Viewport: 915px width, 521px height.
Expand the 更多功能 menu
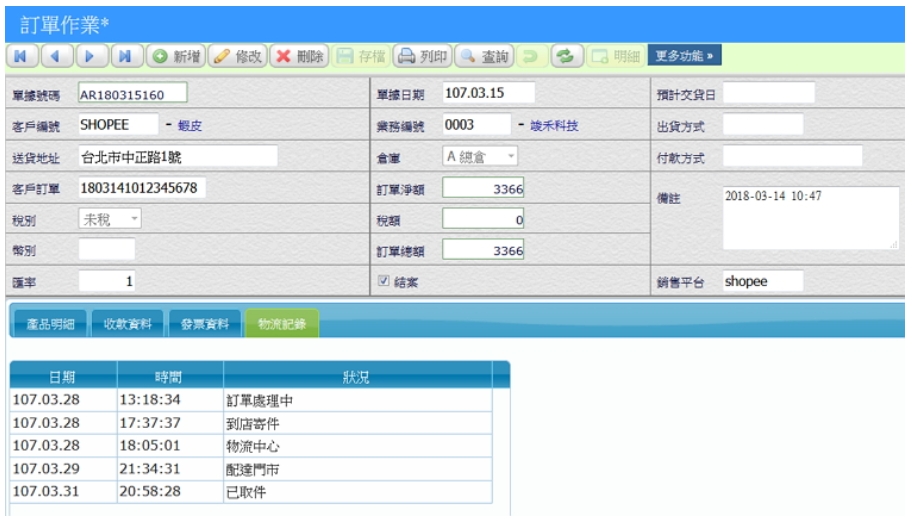point(685,56)
